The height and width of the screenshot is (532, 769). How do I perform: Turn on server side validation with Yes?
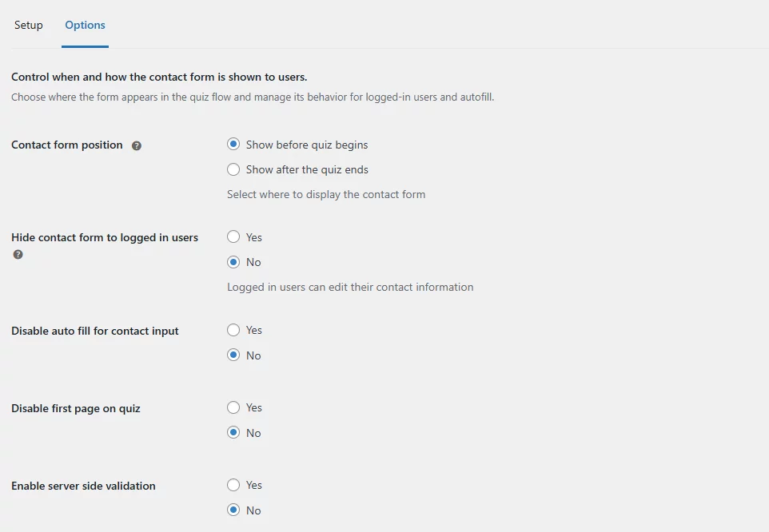point(233,485)
